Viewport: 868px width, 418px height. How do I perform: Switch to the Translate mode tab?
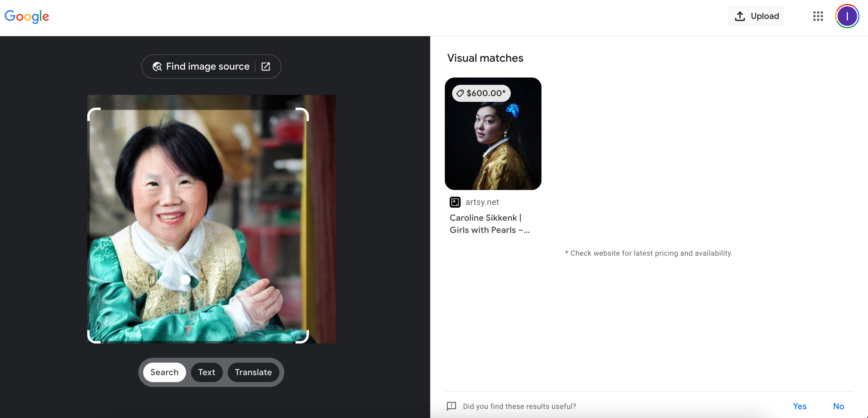pos(253,372)
